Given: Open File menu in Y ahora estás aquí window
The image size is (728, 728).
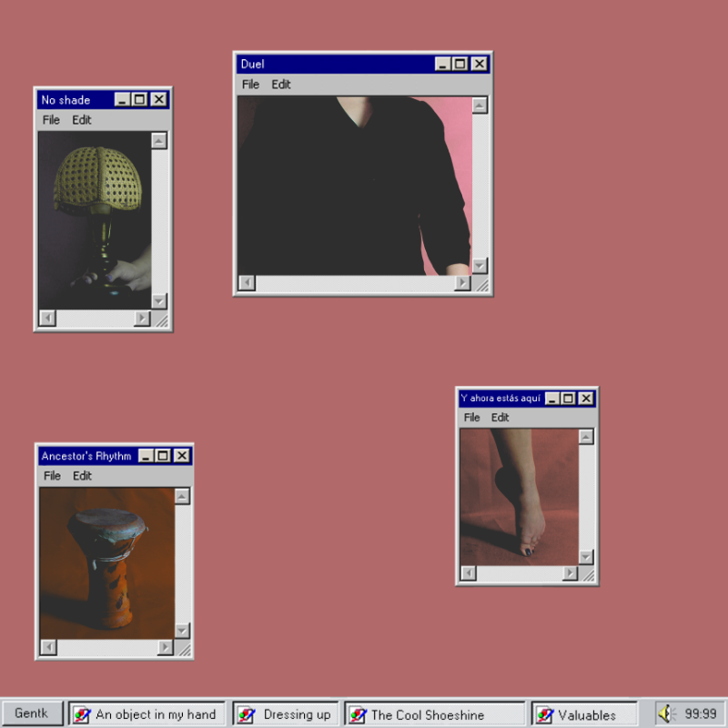Looking at the screenshot, I should (x=471, y=418).
